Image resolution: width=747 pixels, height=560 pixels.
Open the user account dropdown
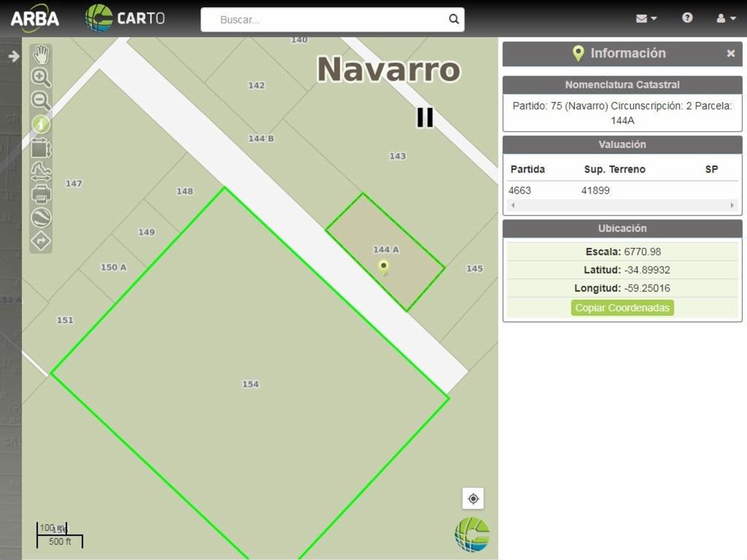pos(726,18)
